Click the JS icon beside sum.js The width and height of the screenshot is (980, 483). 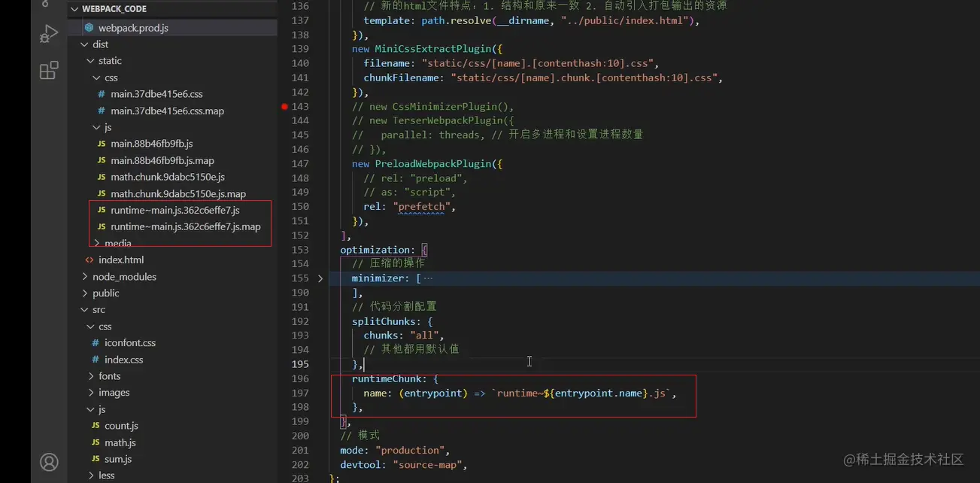click(96, 459)
